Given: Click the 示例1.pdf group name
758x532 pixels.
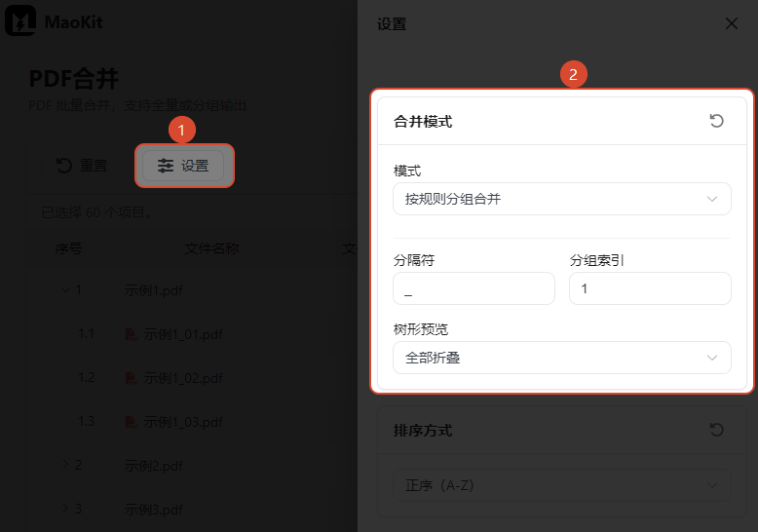Looking at the screenshot, I should pyautogui.click(x=154, y=290).
